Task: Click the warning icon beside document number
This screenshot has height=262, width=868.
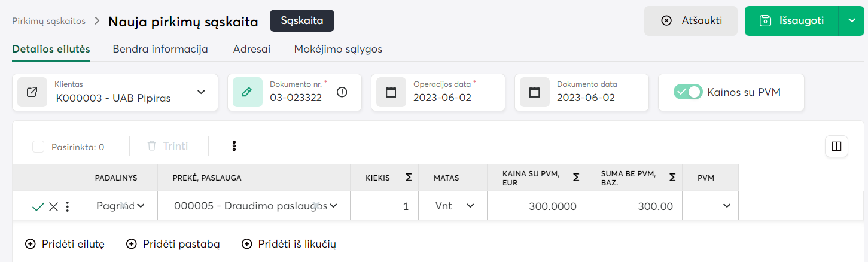Action: point(342,92)
